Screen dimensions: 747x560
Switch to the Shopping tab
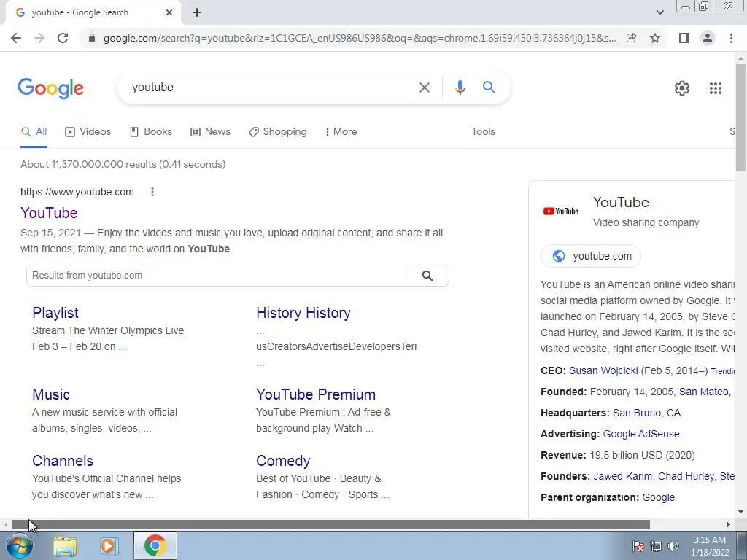pos(278,132)
